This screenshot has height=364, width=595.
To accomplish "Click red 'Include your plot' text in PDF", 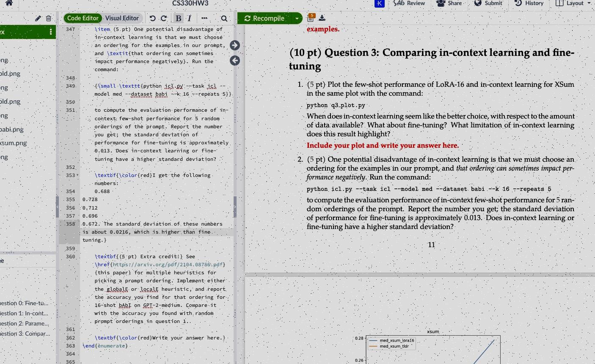I will (x=383, y=145).
